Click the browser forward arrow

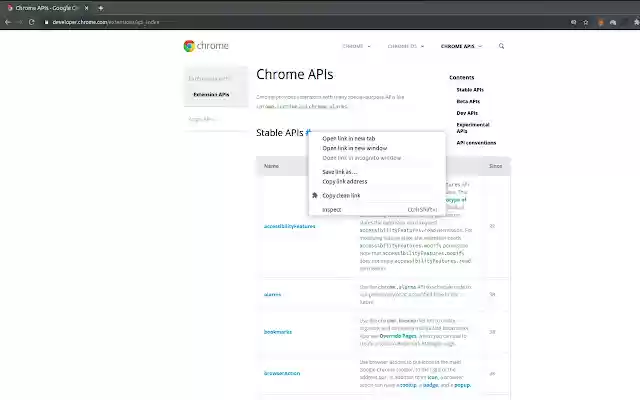pyautogui.click(x=20, y=22)
